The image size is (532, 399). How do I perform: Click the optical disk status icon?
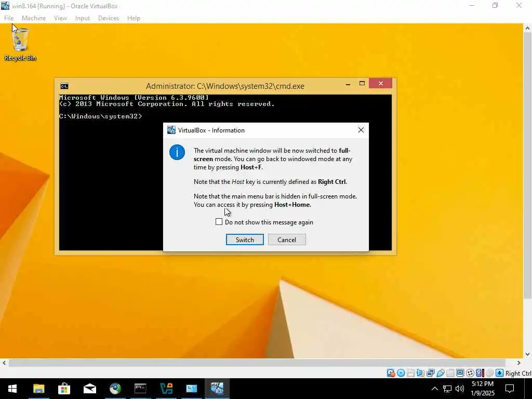coord(401,373)
